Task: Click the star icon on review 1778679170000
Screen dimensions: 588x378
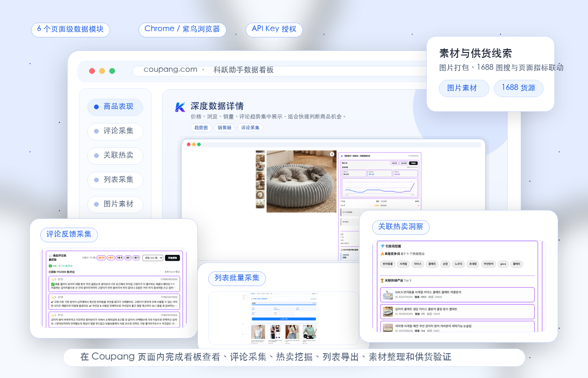Action: tap(52, 315)
